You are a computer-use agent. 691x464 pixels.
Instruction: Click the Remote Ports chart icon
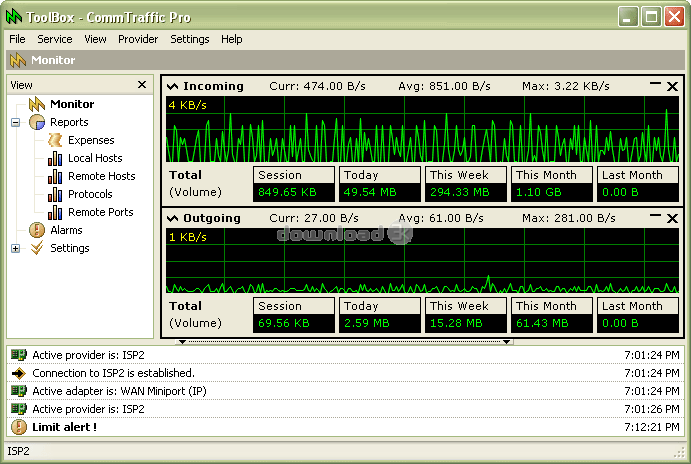[x=55, y=212]
